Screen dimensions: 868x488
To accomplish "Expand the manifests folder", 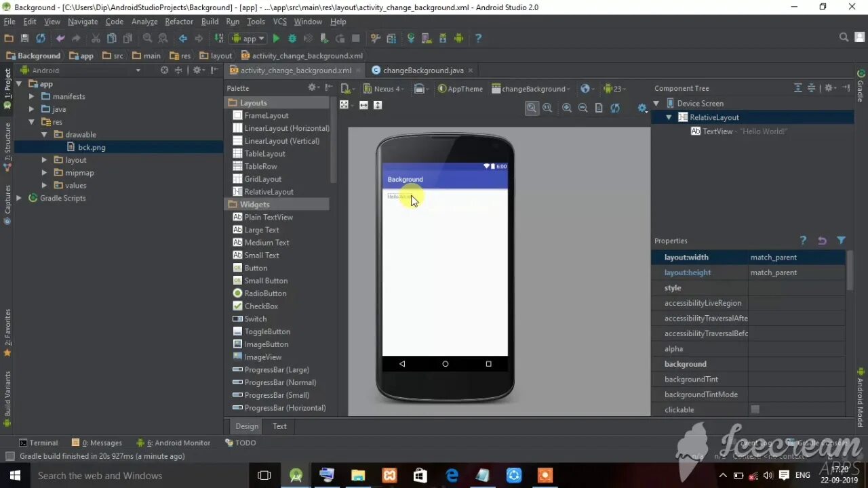I will tap(31, 96).
